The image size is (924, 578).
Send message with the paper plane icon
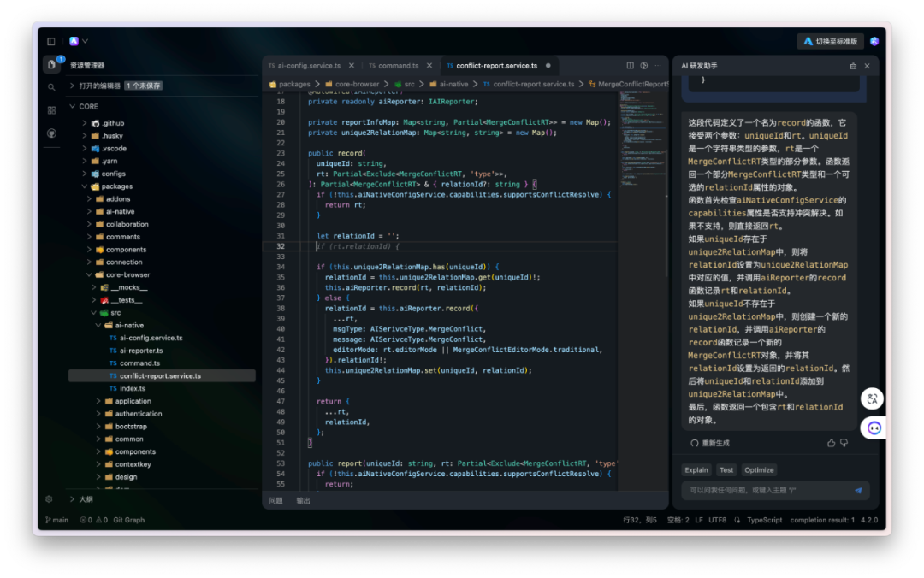(858, 491)
